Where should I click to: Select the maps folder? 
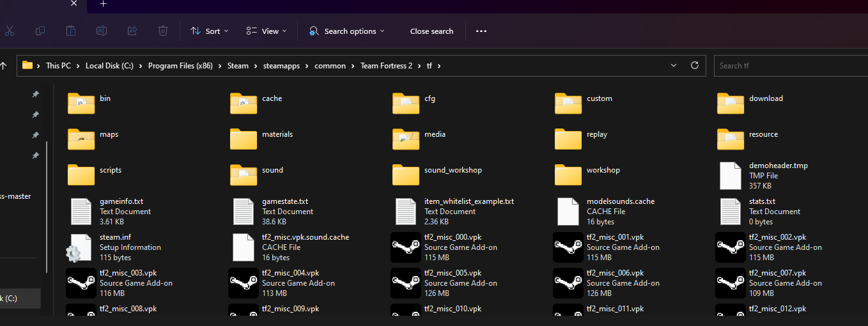click(93, 138)
